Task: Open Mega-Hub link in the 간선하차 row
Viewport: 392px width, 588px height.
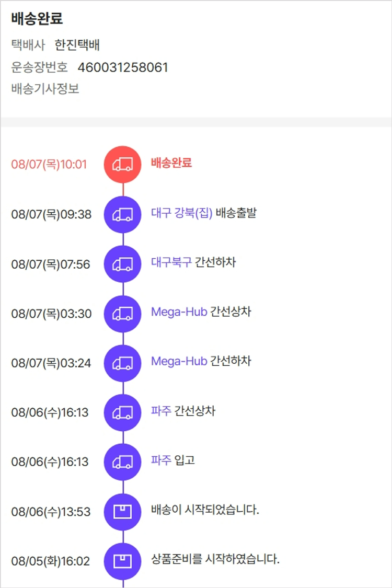Action: coord(179,362)
